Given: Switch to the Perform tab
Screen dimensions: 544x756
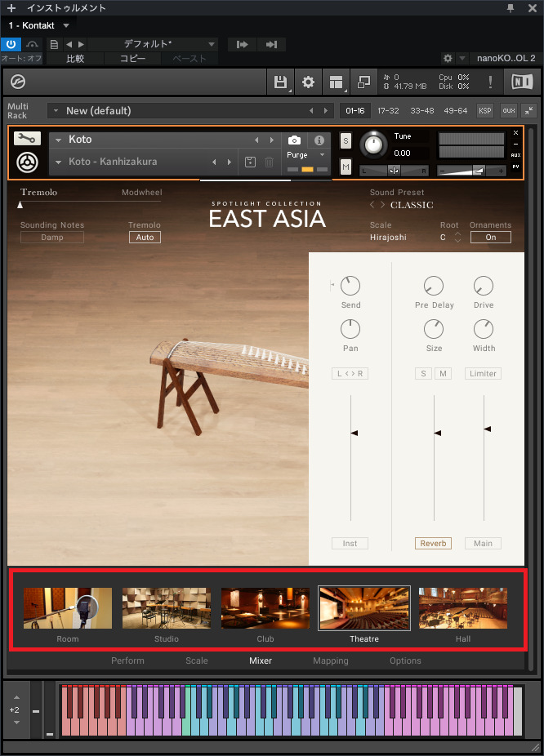Looking at the screenshot, I should 127,660.
